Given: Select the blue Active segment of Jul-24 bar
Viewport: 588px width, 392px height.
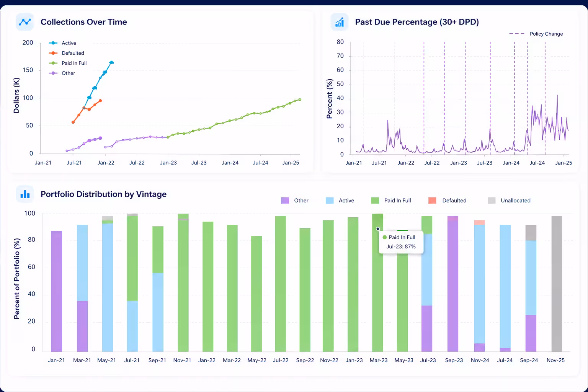Looking at the screenshot, I should point(505,286).
